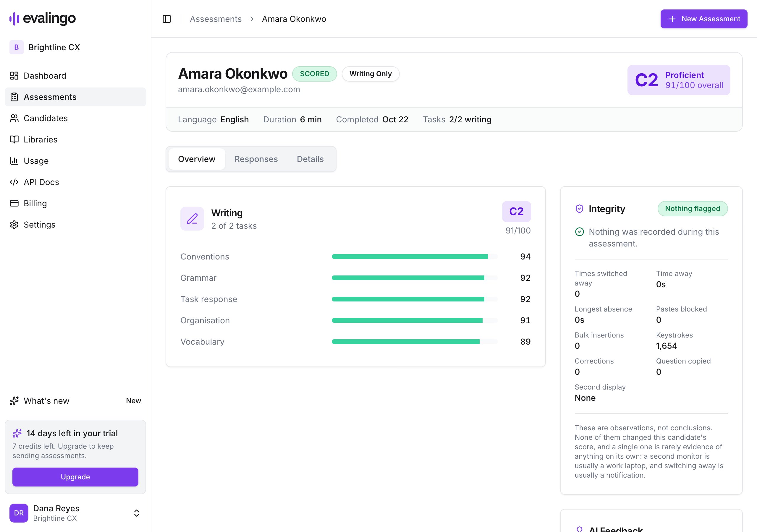The height and width of the screenshot is (532, 757).
Task: Click the Writing section C2 badge
Action: click(x=516, y=211)
